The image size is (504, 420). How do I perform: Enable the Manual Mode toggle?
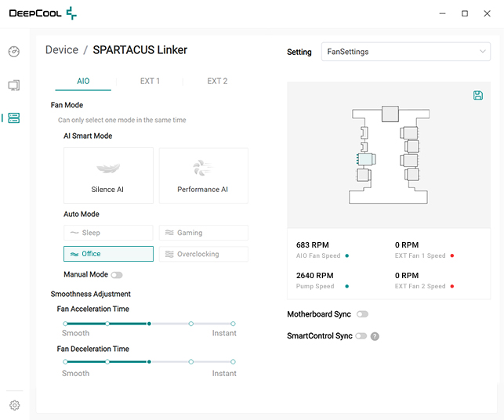pos(117,275)
